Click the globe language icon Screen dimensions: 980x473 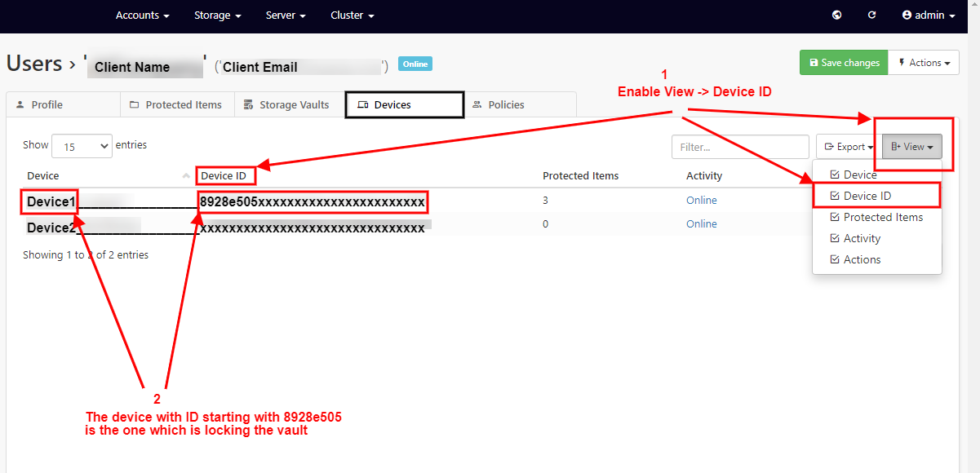(836, 15)
